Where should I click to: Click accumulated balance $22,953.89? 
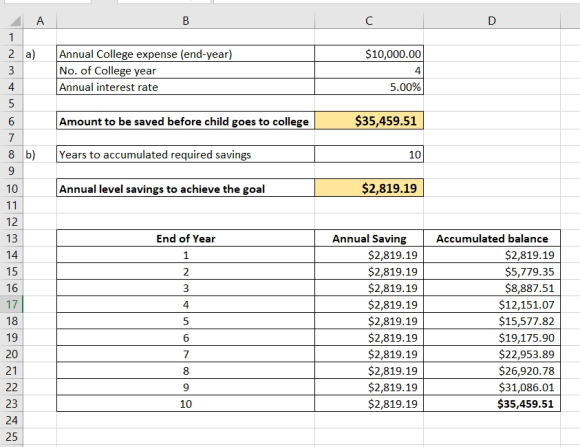tap(492, 354)
